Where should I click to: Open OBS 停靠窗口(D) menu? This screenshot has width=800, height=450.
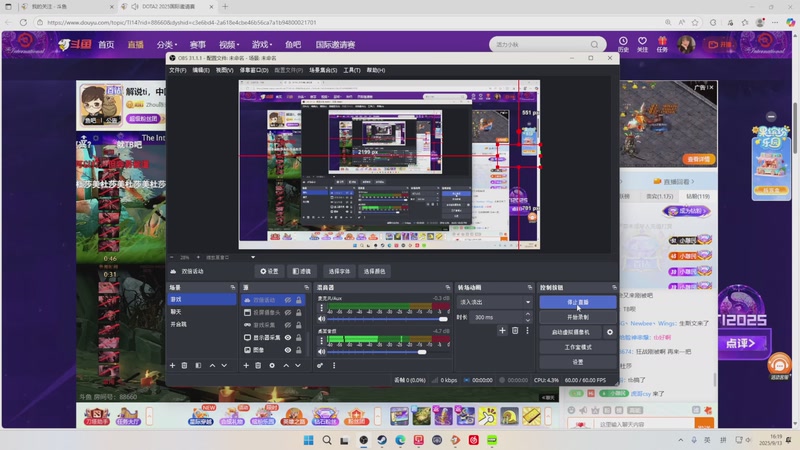pyautogui.click(x=254, y=70)
